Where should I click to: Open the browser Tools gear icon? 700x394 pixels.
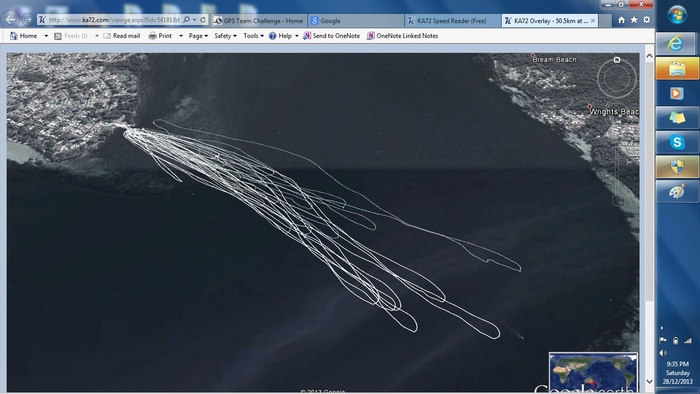pyautogui.click(x=646, y=20)
